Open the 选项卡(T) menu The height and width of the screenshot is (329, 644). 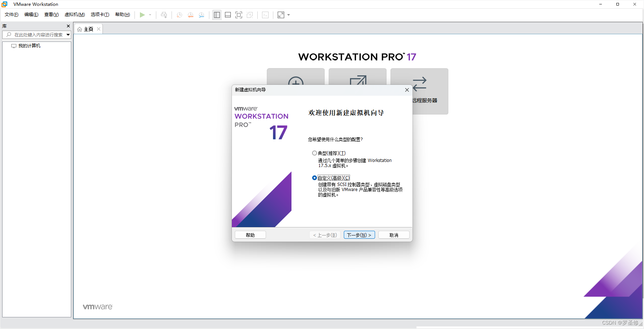click(x=100, y=15)
